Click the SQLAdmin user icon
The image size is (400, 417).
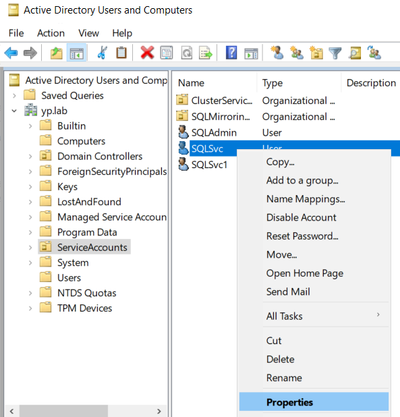click(x=183, y=132)
